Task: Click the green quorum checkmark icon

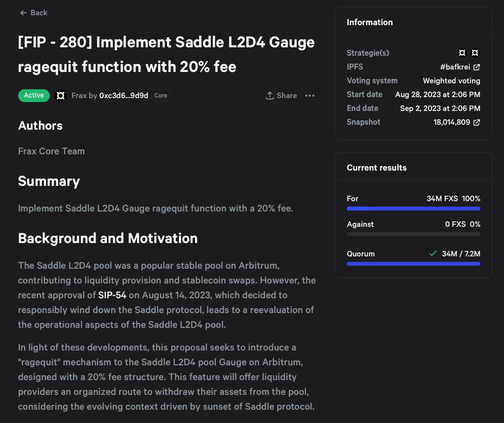Action: tap(433, 253)
